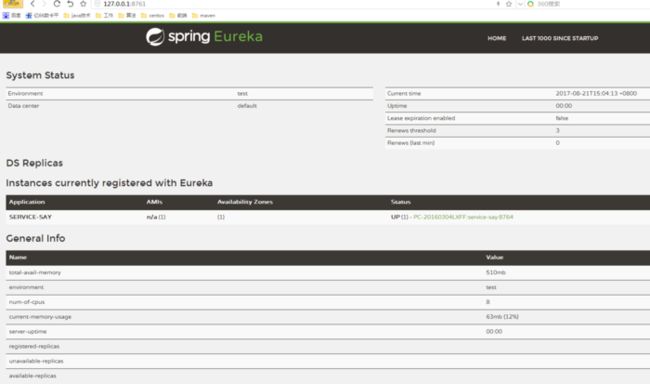Click the current-memory-usage row name
The image size is (650, 384).
point(40,317)
